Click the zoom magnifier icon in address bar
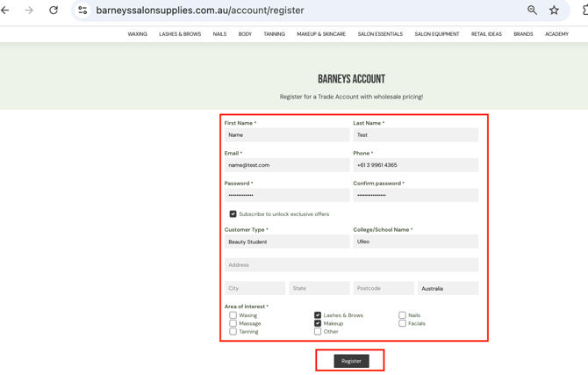 pos(532,11)
